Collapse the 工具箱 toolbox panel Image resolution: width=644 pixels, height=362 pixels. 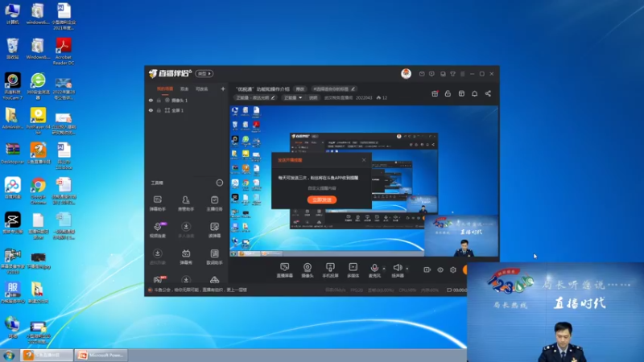pyautogui.click(x=219, y=183)
